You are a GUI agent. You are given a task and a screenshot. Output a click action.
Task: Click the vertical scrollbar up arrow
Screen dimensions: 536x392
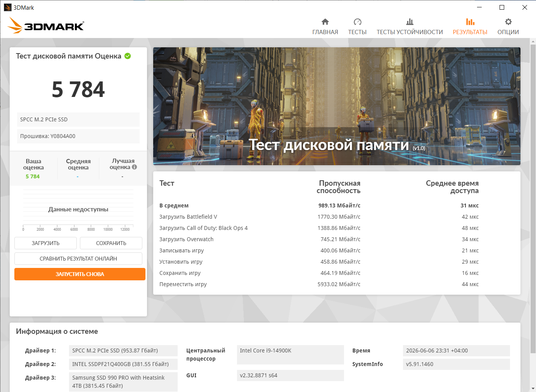533,41
